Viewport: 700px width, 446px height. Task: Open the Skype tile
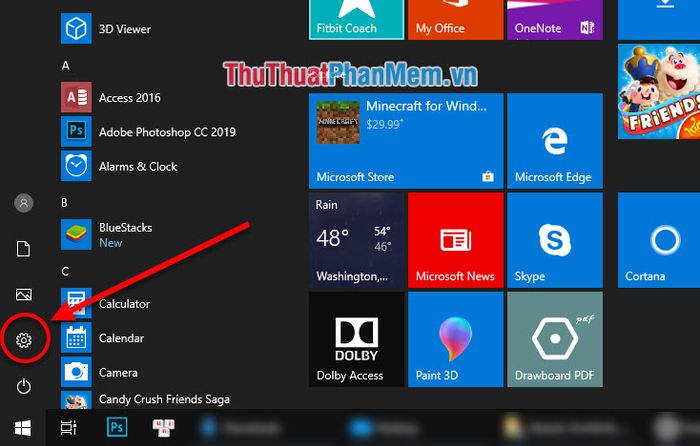555,240
